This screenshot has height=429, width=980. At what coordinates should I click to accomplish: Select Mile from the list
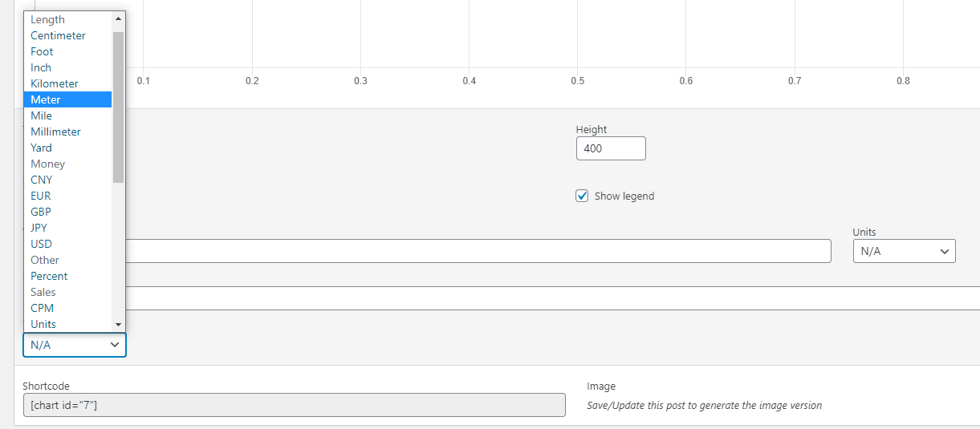click(x=41, y=115)
